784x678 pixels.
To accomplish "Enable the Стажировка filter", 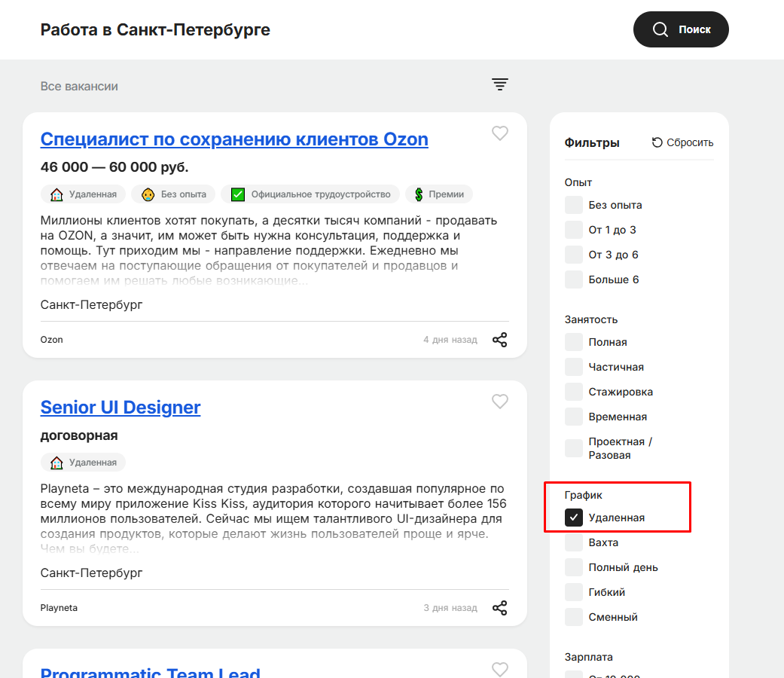I will [x=573, y=392].
